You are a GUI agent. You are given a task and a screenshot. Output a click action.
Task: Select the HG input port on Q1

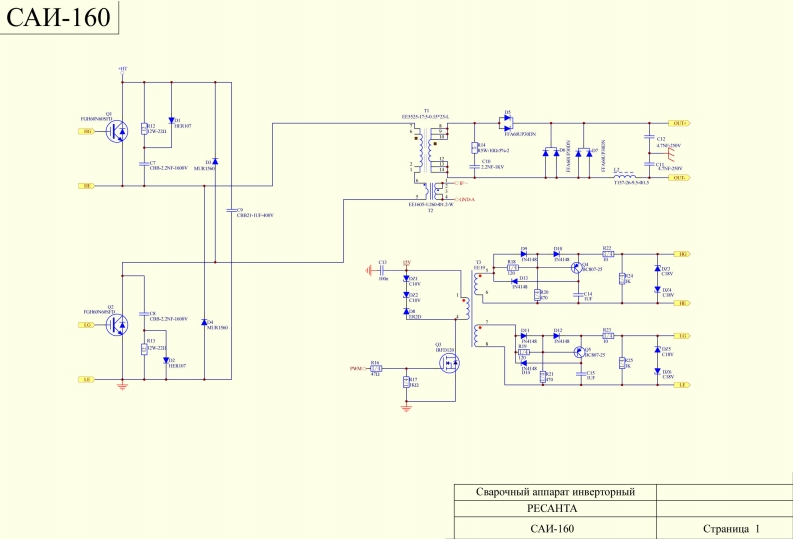(87, 131)
